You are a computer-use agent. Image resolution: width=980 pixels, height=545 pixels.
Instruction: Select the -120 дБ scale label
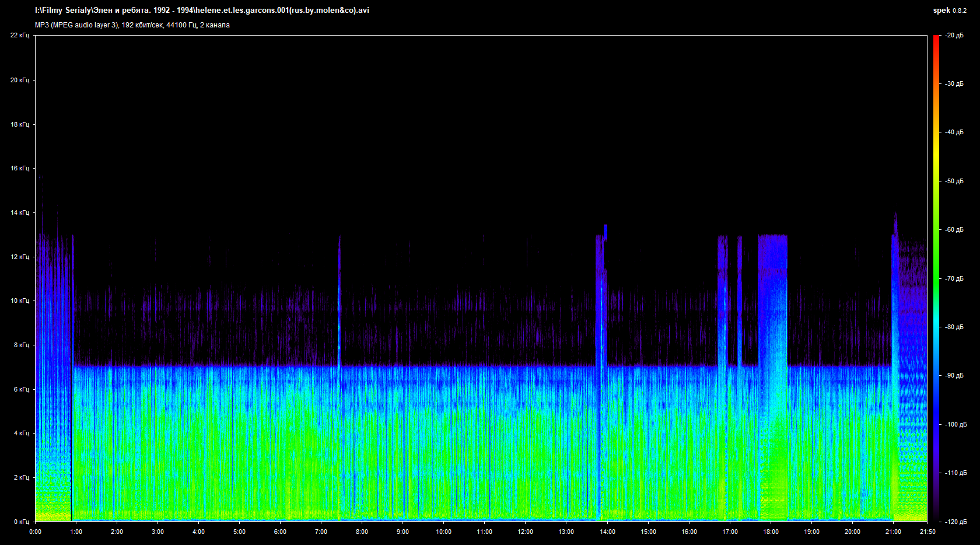(x=956, y=522)
